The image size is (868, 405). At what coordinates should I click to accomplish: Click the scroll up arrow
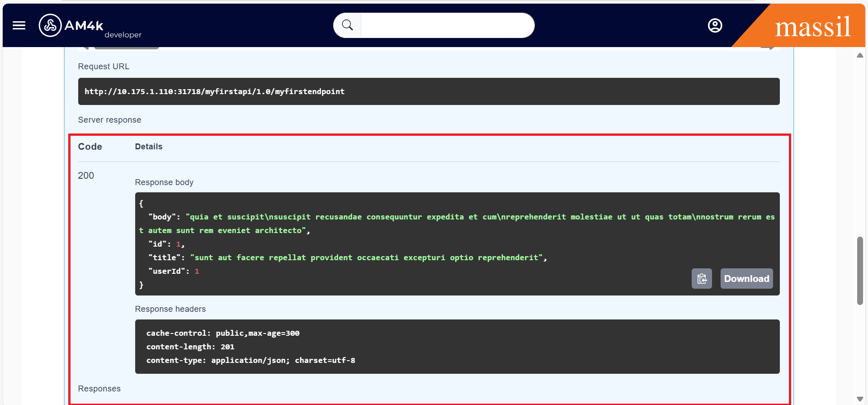[860, 56]
